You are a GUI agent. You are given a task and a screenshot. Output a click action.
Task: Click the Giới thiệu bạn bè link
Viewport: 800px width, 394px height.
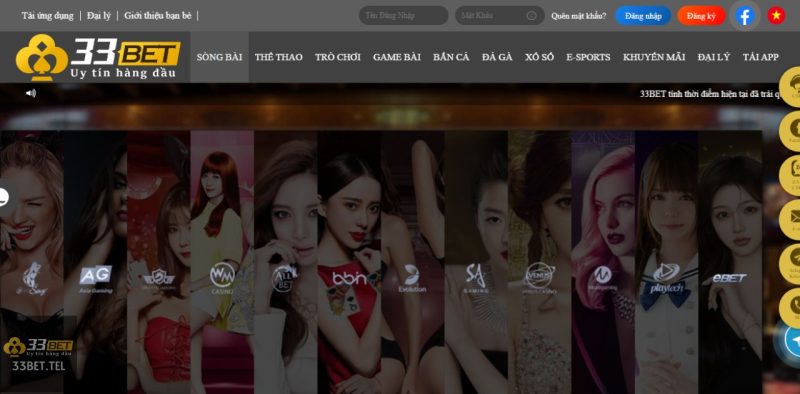(x=158, y=15)
